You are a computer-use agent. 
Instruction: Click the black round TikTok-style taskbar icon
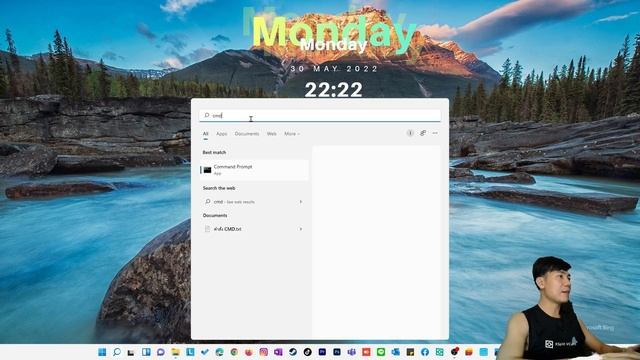pos(308,352)
